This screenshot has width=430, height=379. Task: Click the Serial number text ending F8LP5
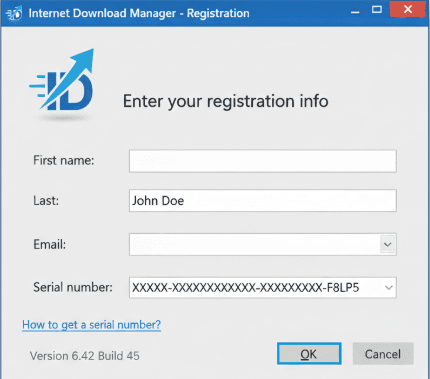tap(246, 287)
